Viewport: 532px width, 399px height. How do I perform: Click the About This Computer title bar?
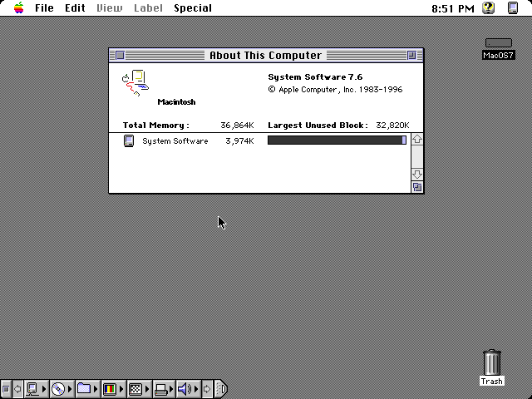(266, 55)
